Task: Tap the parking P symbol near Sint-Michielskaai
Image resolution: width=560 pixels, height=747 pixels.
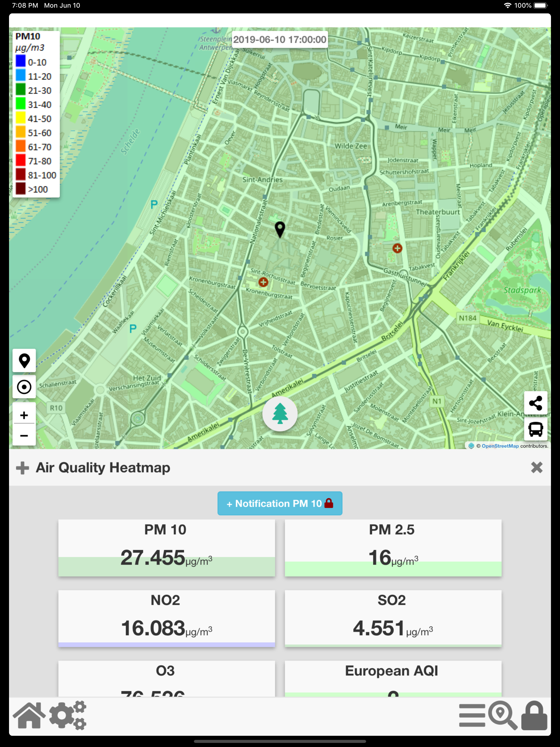Action: pos(154,204)
